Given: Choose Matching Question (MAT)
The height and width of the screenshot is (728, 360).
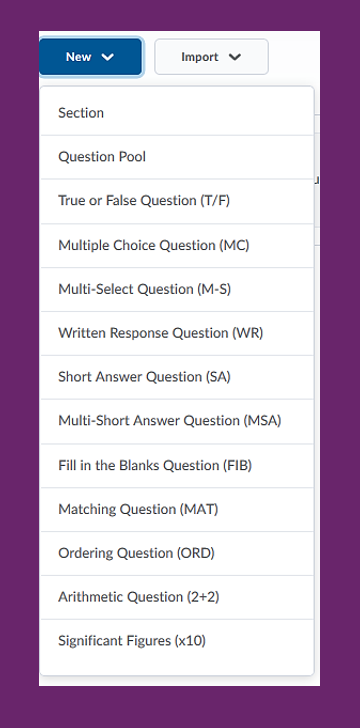Looking at the screenshot, I should (177, 509).
